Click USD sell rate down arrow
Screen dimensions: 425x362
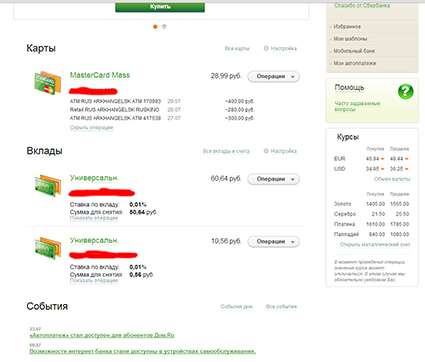(x=407, y=169)
